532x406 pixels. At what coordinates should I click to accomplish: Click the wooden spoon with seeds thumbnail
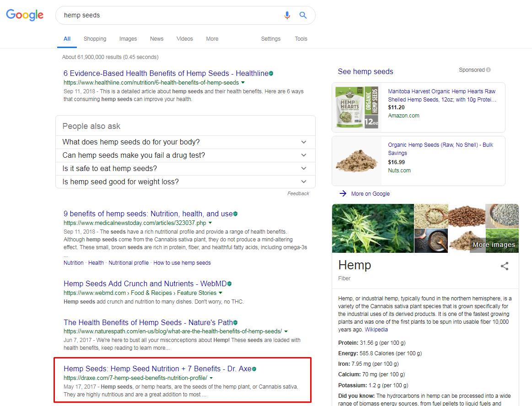(x=431, y=216)
